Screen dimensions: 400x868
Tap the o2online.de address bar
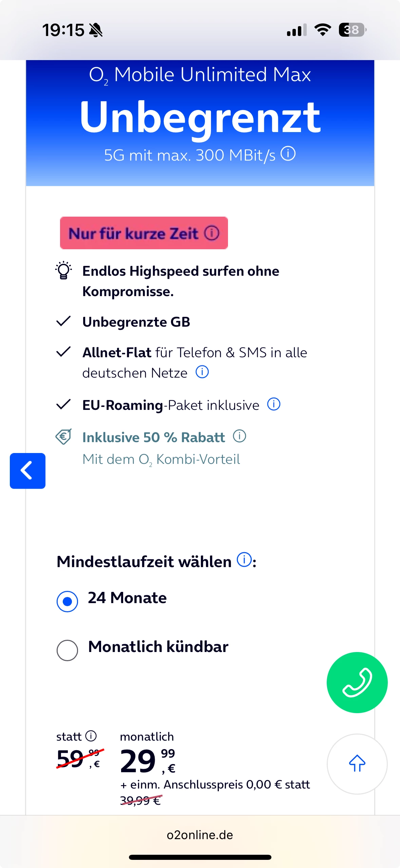pyautogui.click(x=200, y=835)
